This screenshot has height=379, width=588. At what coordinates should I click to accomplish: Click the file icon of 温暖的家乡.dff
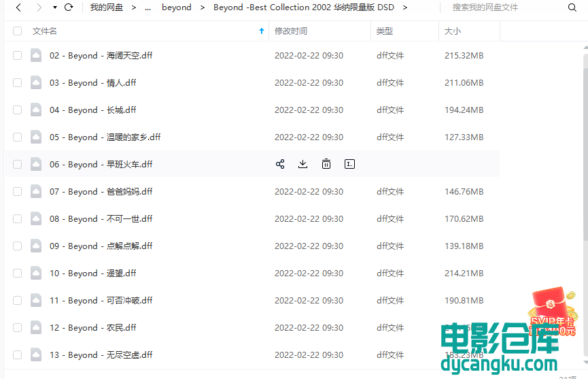pos(36,137)
